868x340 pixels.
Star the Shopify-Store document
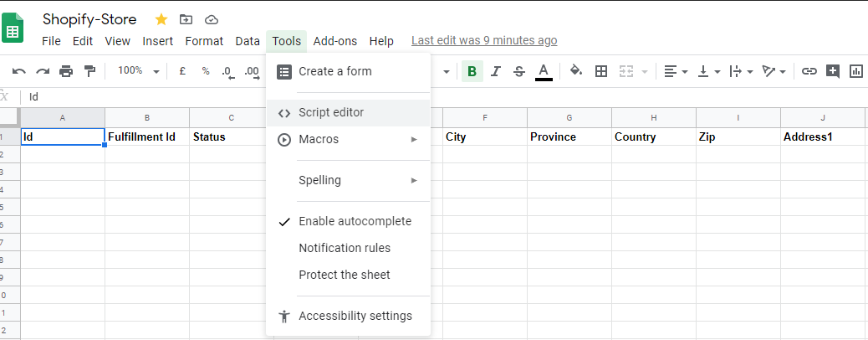[161, 20]
